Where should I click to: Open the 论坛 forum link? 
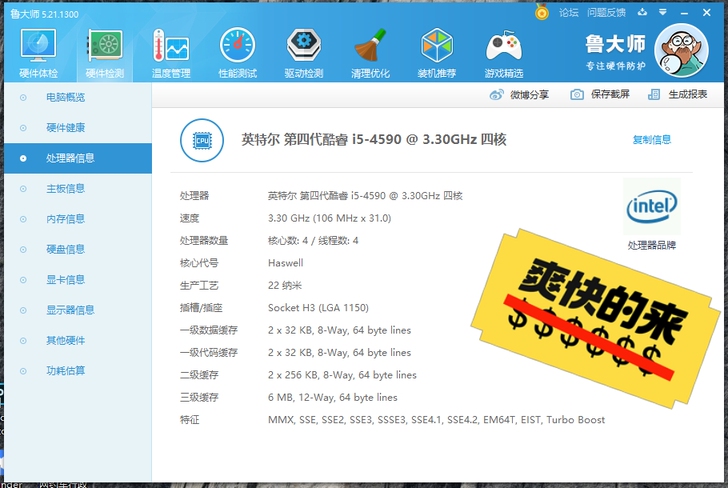click(569, 13)
